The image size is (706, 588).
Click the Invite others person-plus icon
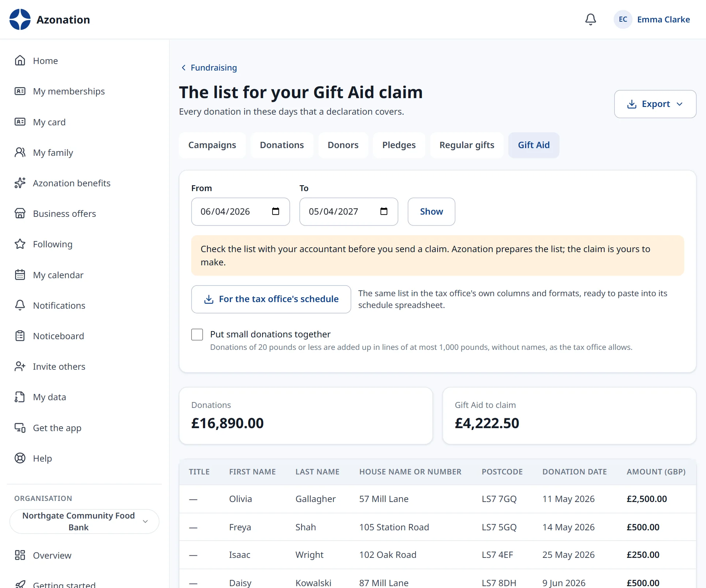(x=20, y=366)
